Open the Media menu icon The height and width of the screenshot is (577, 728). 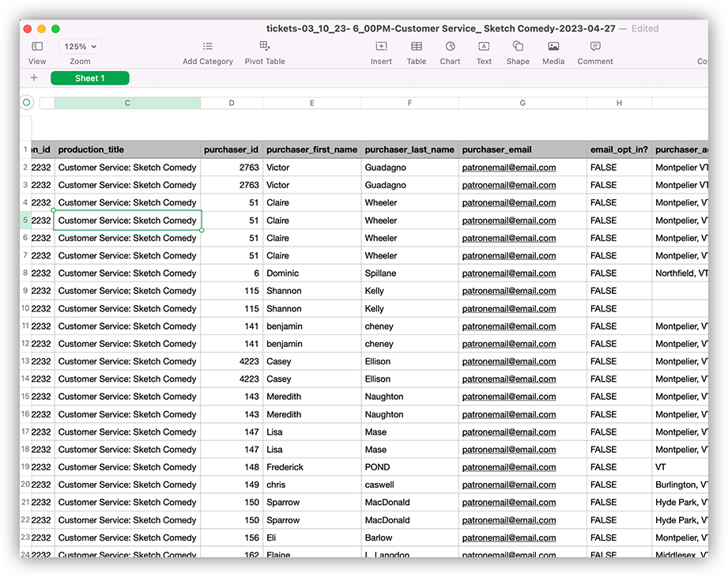(x=553, y=47)
